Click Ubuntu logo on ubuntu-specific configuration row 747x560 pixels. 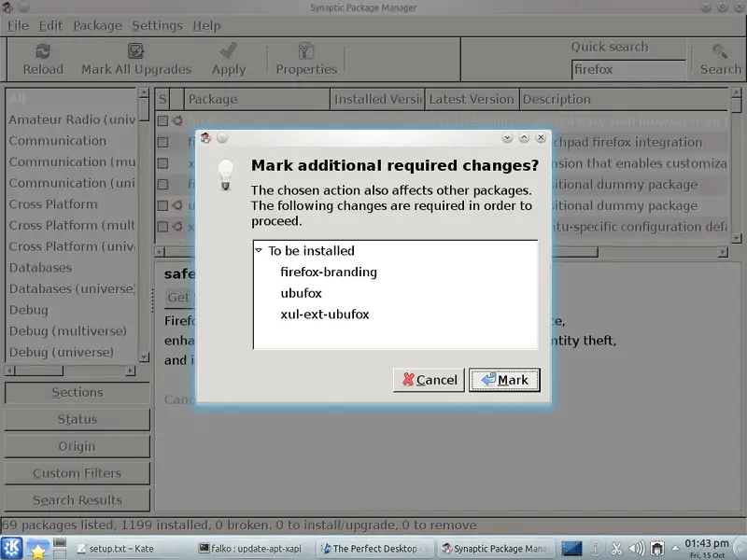pos(177,226)
